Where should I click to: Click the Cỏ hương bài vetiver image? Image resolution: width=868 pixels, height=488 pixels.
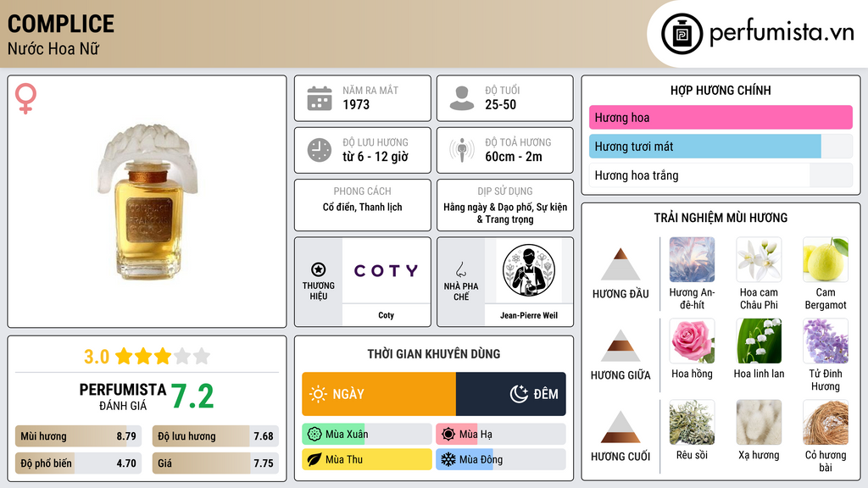[826, 422]
